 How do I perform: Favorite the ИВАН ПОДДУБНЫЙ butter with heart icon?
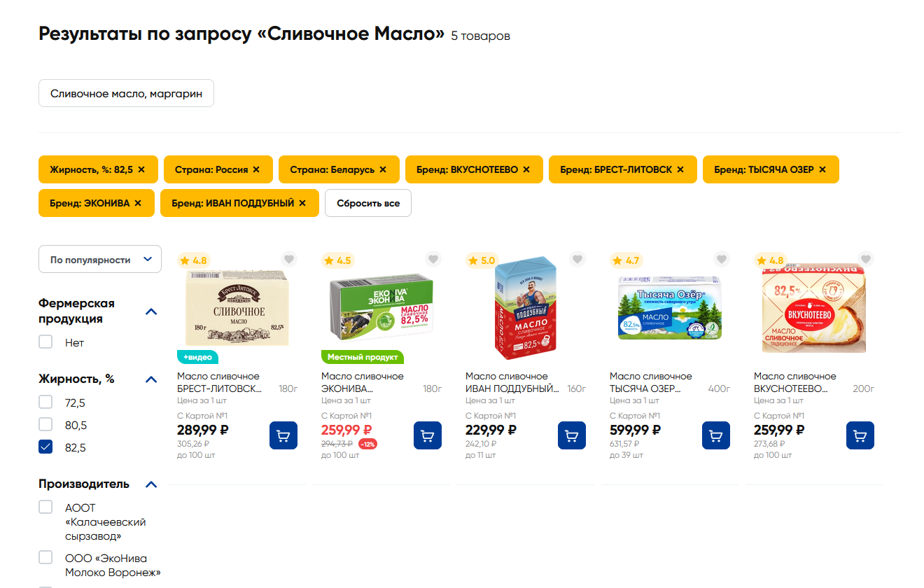click(577, 260)
